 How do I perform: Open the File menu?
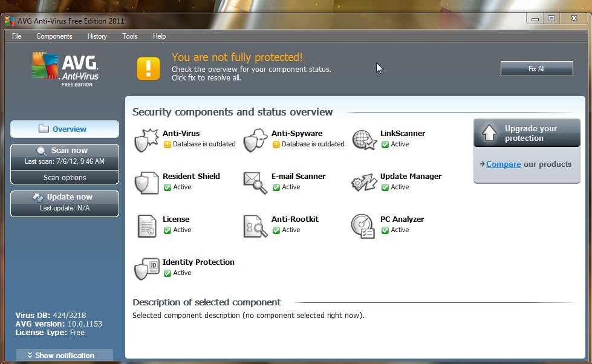point(16,36)
